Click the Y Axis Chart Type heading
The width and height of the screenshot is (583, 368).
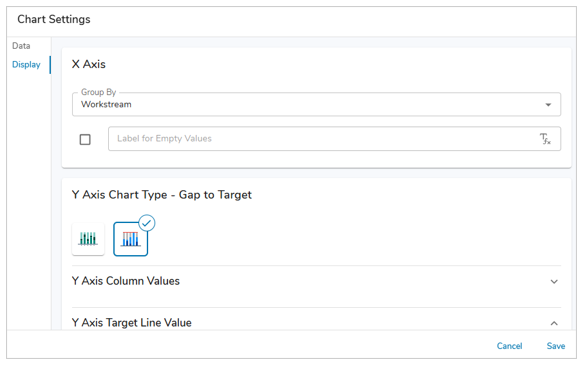[162, 195]
